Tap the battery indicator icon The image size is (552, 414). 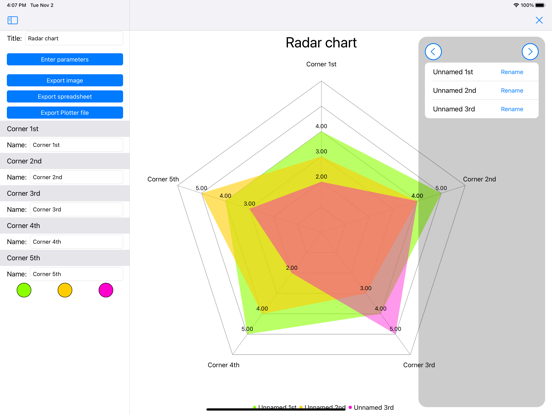540,5
